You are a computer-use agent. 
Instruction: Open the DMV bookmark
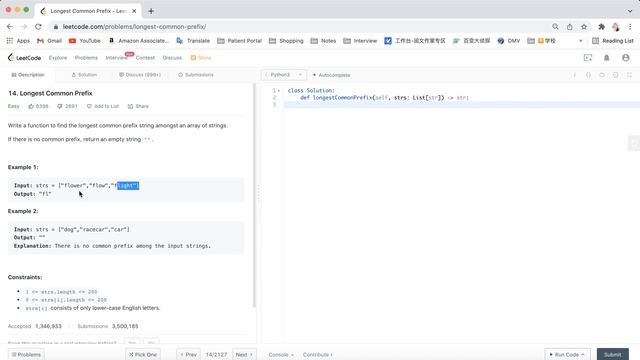coord(509,41)
